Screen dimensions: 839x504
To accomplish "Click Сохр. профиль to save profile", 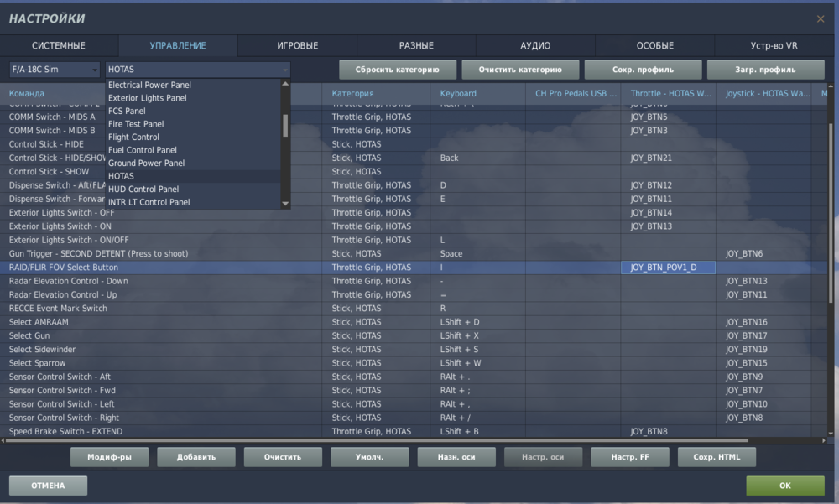I will point(644,70).
